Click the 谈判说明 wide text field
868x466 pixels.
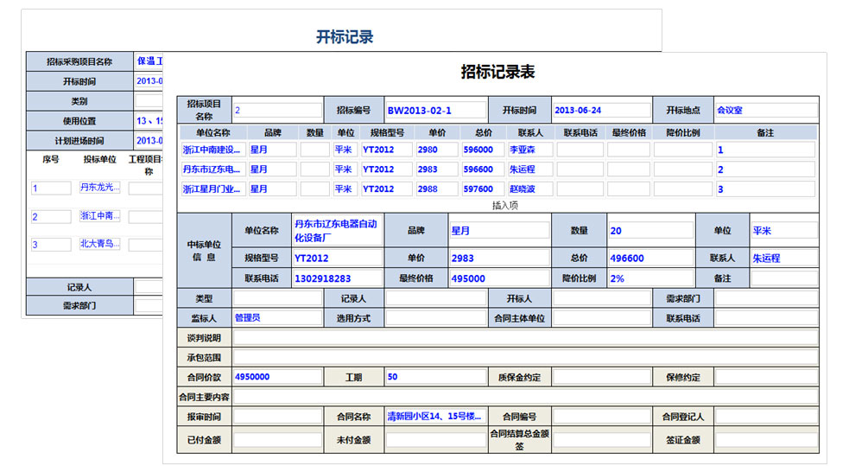point(525,337)
